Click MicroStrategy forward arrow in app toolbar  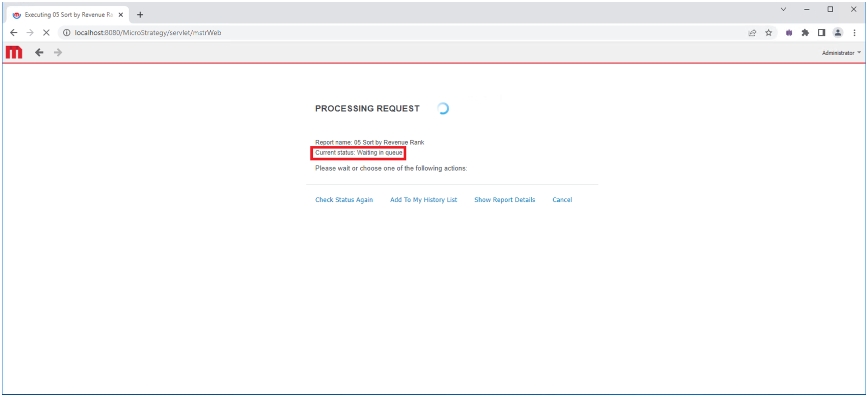58,52
